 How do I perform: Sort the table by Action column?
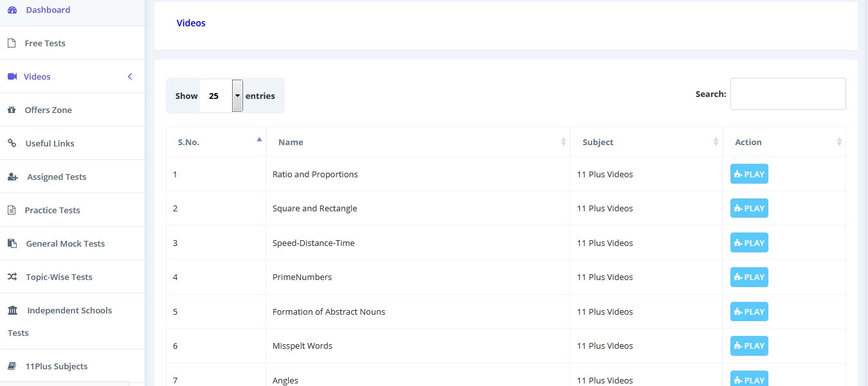(784, 142)
